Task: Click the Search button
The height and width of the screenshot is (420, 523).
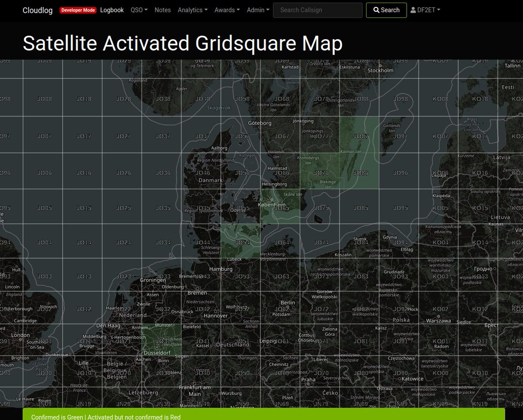Action: point(386,10)
